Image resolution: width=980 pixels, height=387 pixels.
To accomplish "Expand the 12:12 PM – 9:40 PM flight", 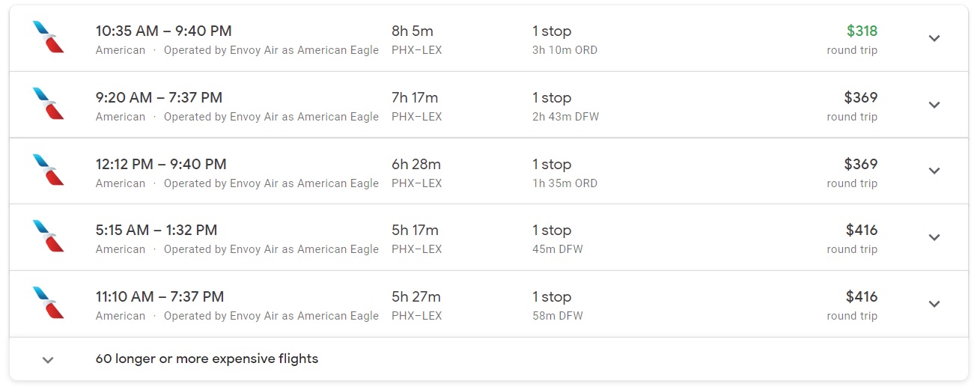I will point(934,171).
